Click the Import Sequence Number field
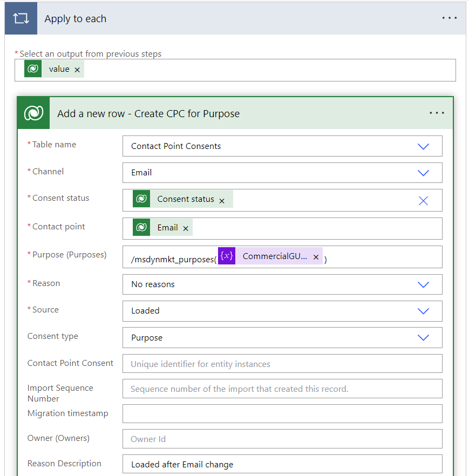This screenshot has width=469, height=476. point(282,389)
